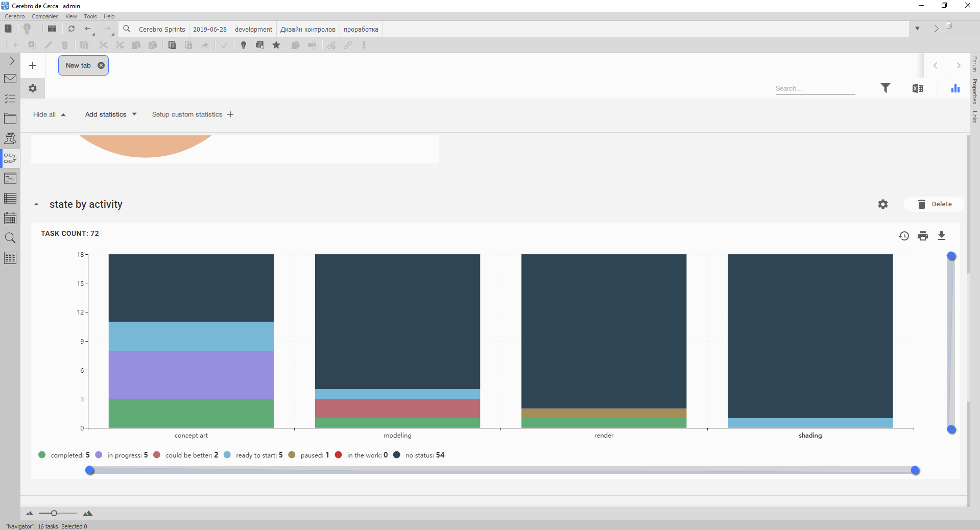Download the chart with download icon
This screenshot has width=980, height=530.
(x=942, y=236)
